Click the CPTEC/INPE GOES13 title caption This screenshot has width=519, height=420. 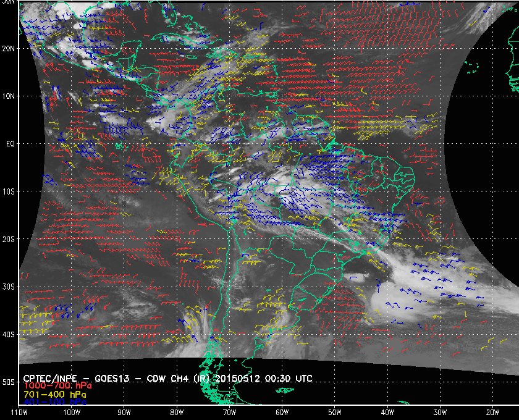(x=168, y=378)
